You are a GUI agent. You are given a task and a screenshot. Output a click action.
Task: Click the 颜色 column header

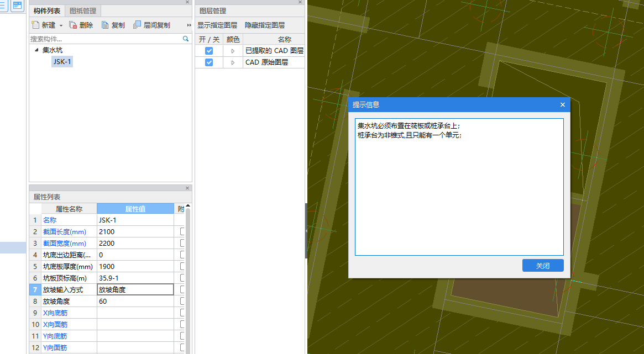click(233, 39)
